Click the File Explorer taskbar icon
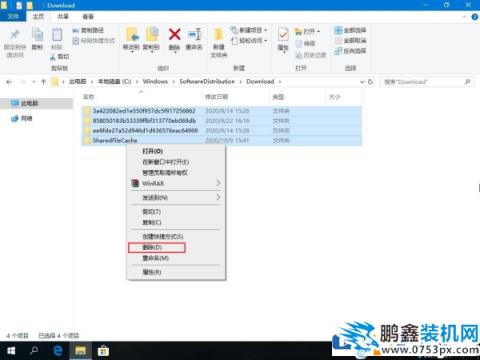The width and height of the screenshot is (480, 360). pos(80,351)
